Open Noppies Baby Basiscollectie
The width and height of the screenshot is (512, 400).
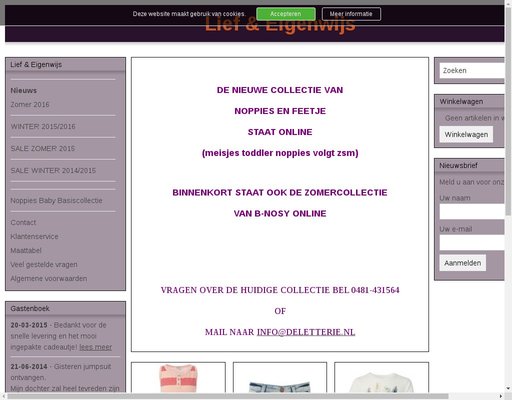56,200
